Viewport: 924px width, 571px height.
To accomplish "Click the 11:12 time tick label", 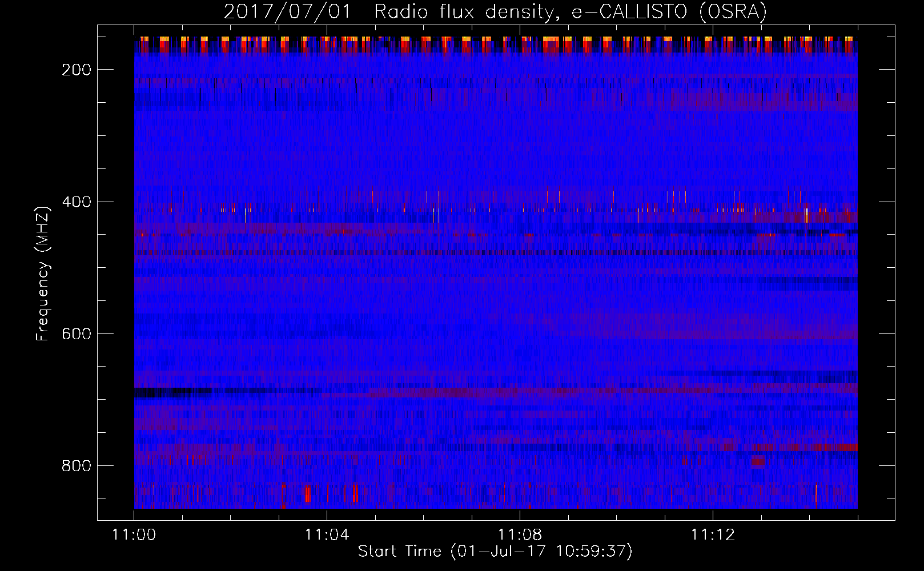I will click(x=713, y=535).
